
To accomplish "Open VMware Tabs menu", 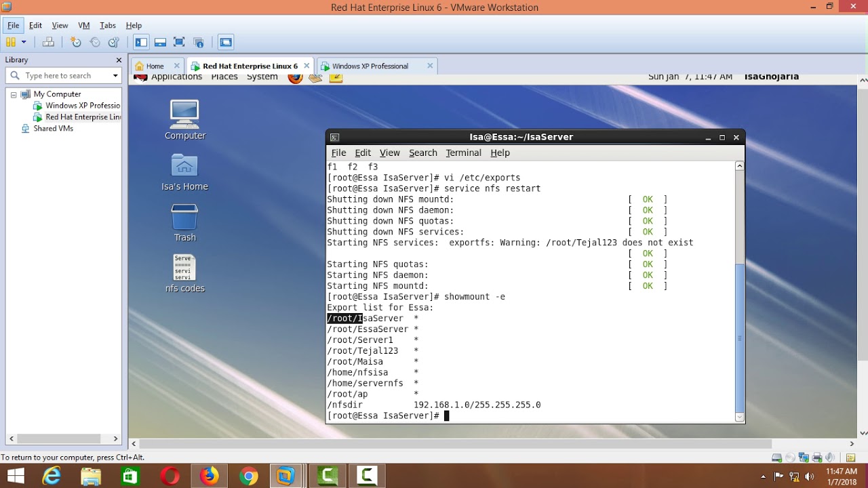I will click(108, 25).
